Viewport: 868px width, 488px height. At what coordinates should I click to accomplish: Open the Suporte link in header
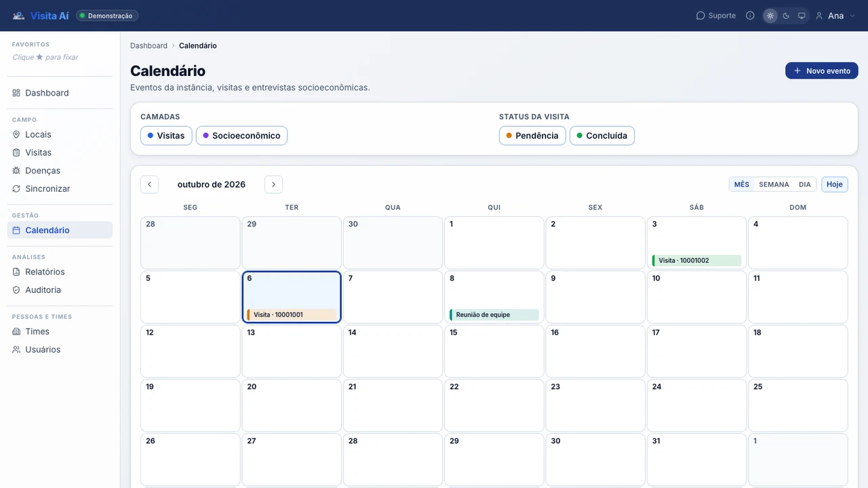(716, 16)
